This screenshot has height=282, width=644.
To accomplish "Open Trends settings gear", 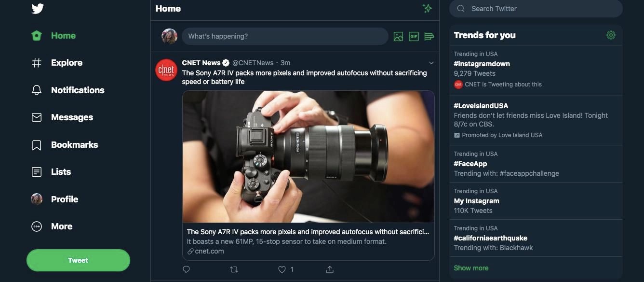I will [611, 35].
